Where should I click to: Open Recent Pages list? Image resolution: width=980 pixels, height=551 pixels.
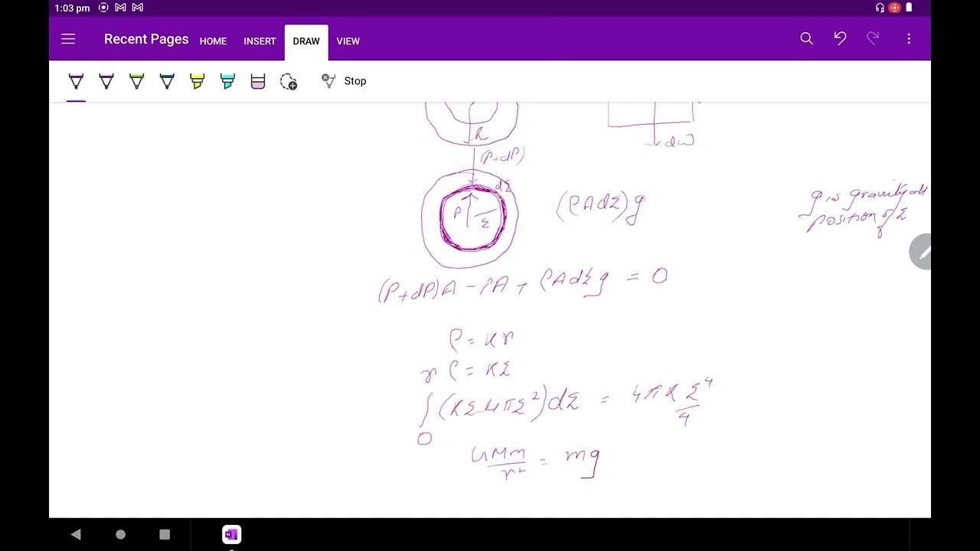click(146, 39)
